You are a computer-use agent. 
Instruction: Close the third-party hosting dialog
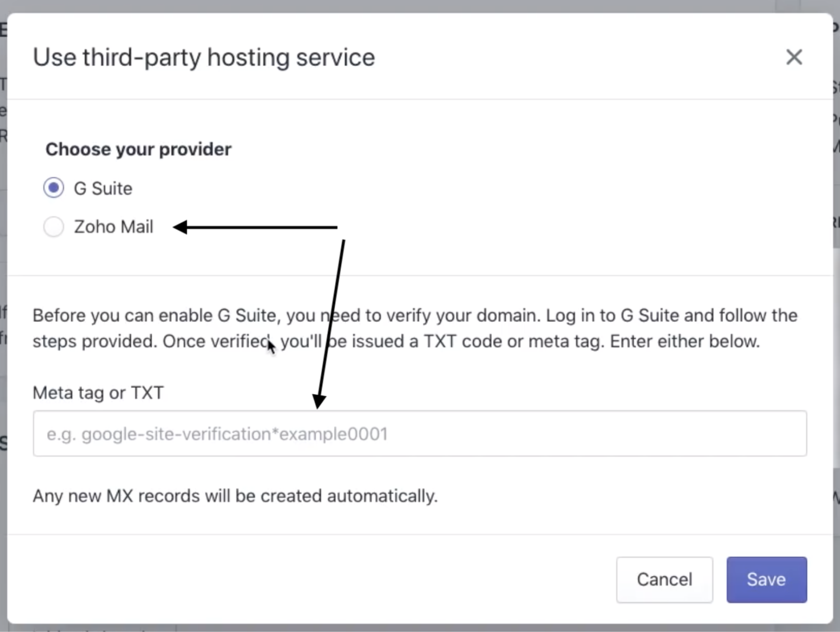click(793, 57)
